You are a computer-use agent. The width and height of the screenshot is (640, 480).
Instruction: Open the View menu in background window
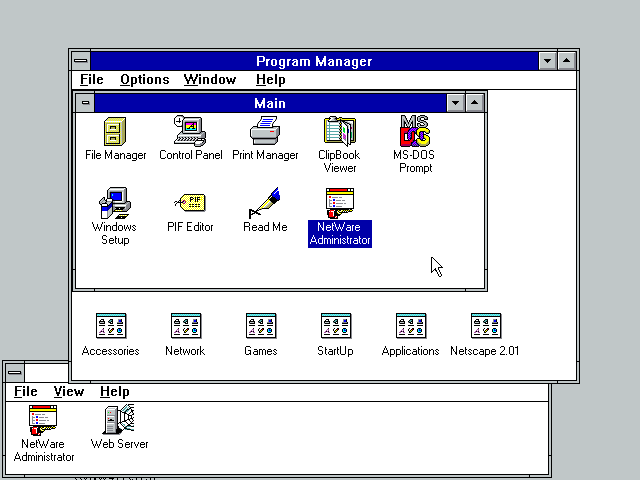tap(69, 391)
